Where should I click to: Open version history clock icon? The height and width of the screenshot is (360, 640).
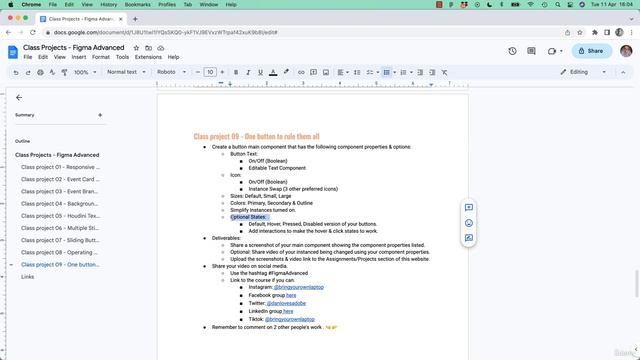(512, 51)
